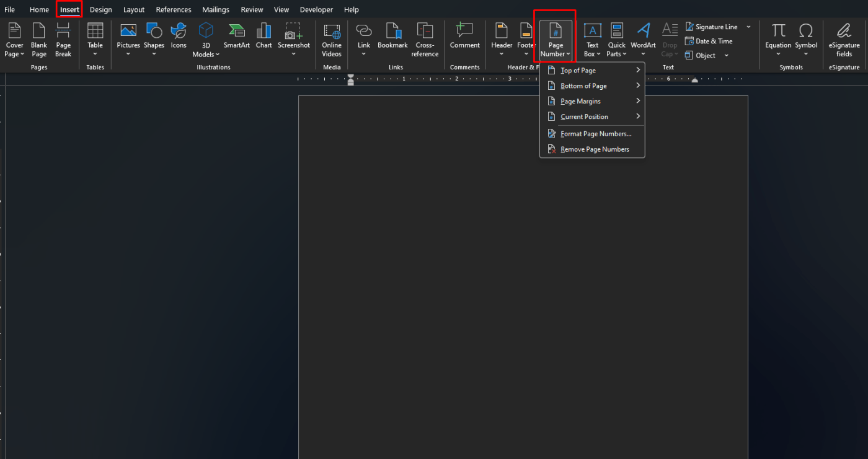Click inside the blank document page

(523, 277)
